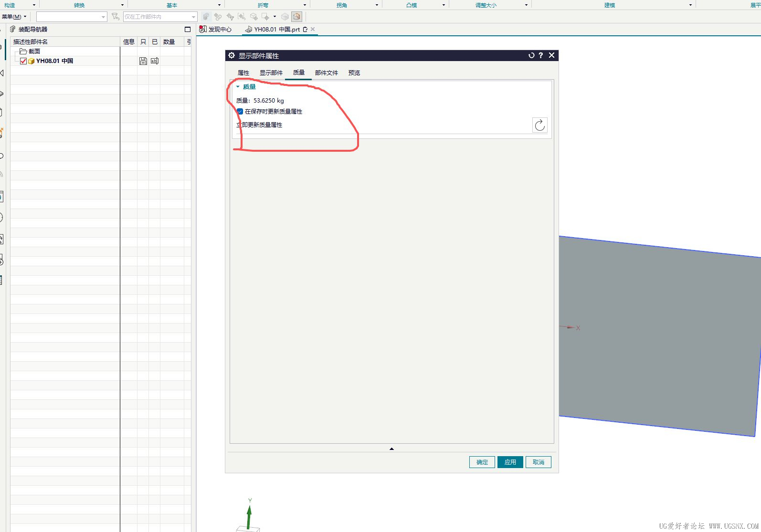This screenshot has width=761, height=532.
Task: Click the grey solid cube icon in selection toolbar
Action: click(285, 17)
